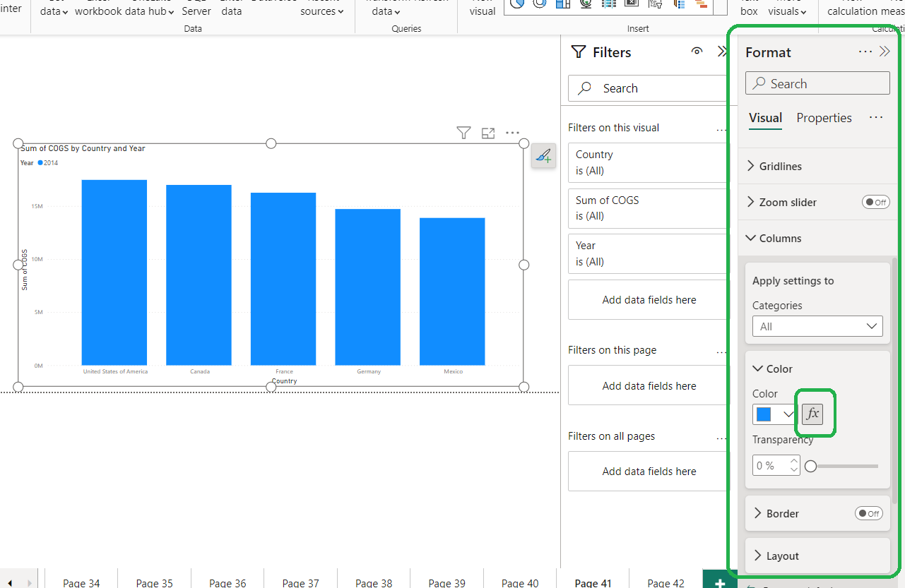Click the Transparency percentage input field
905x588 pixels.
(770, 466)
